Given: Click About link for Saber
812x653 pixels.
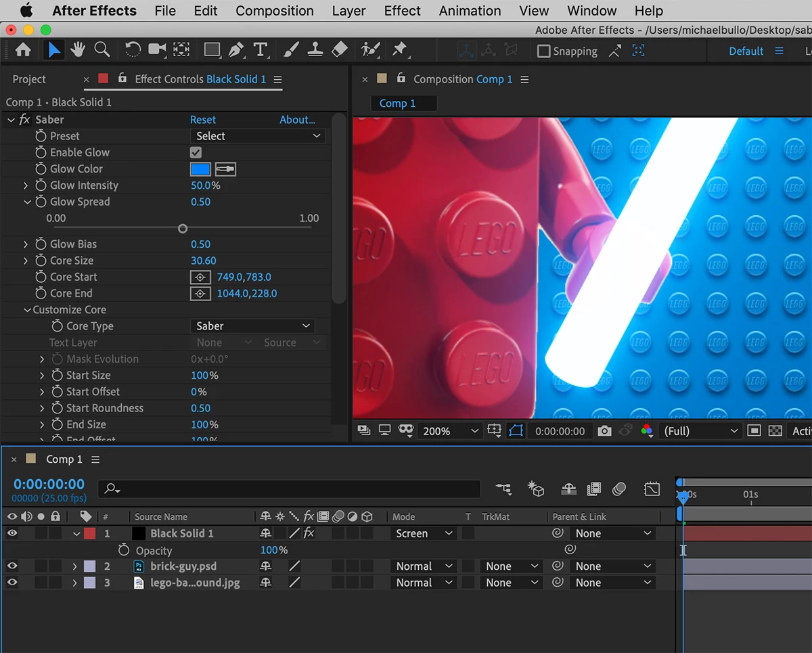Looking at the screenshot, I should 298,120.
